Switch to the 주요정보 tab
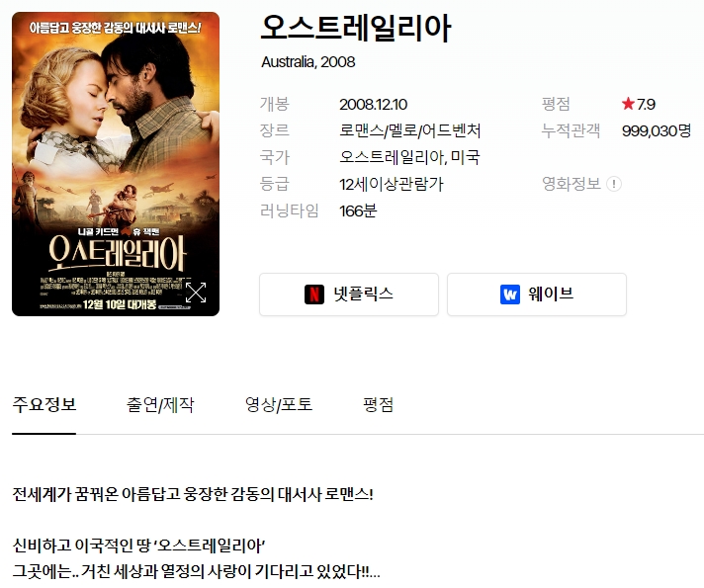This screenshot has width=704, height=588. tap(44, 404)
